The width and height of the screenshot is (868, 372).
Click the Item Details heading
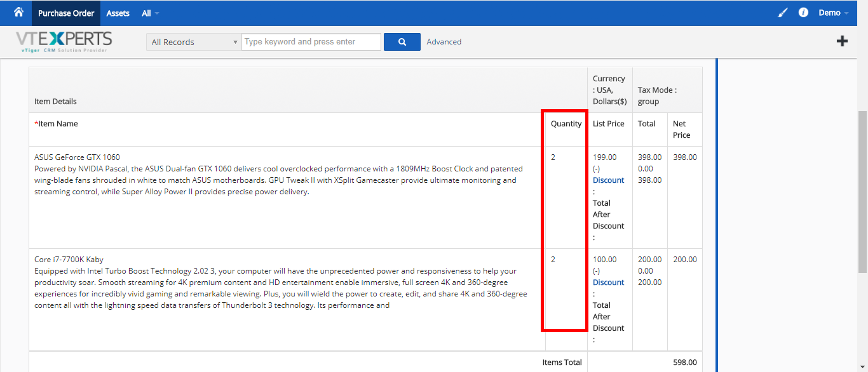pyautogui.click(x=55, y=102)
